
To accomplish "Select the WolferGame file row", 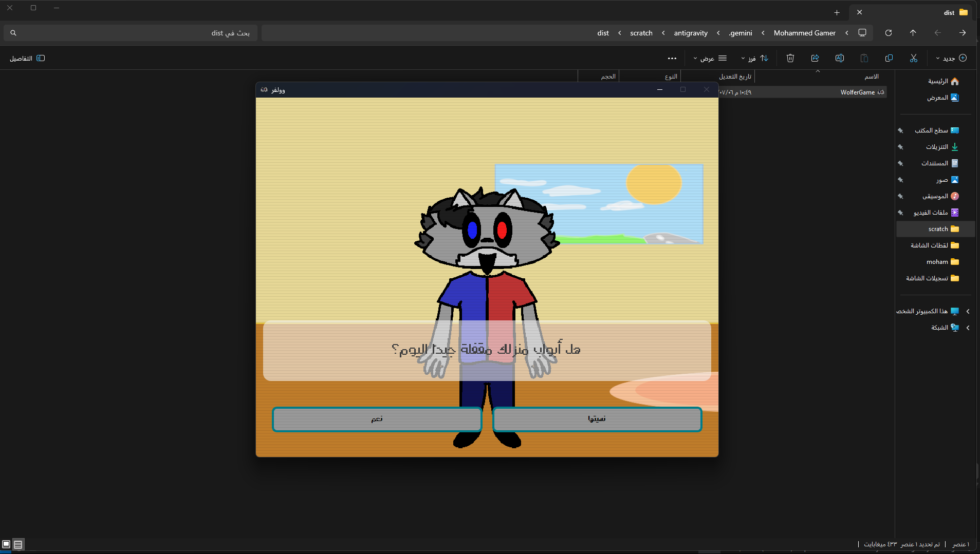I will coord(803,92).
